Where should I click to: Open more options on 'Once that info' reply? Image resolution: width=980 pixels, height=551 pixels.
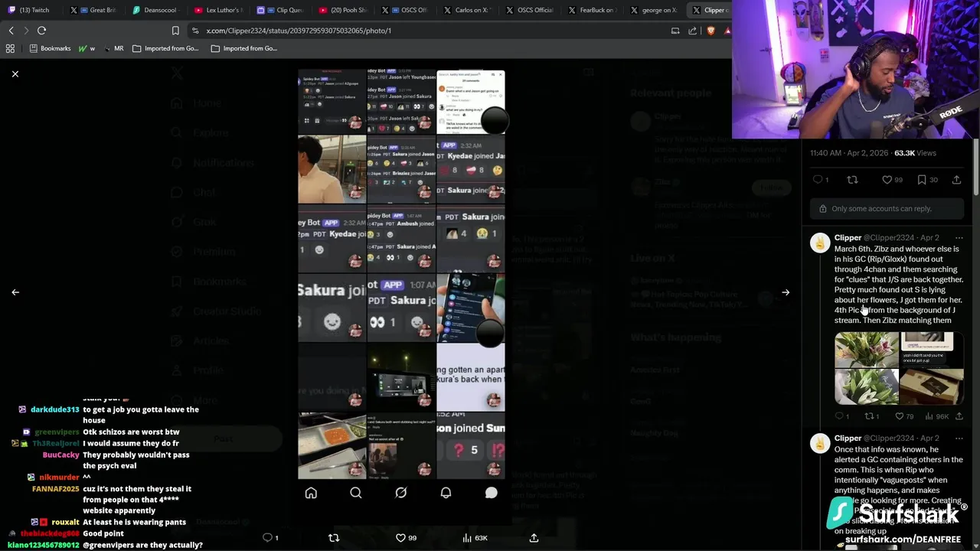click(959, 439)
